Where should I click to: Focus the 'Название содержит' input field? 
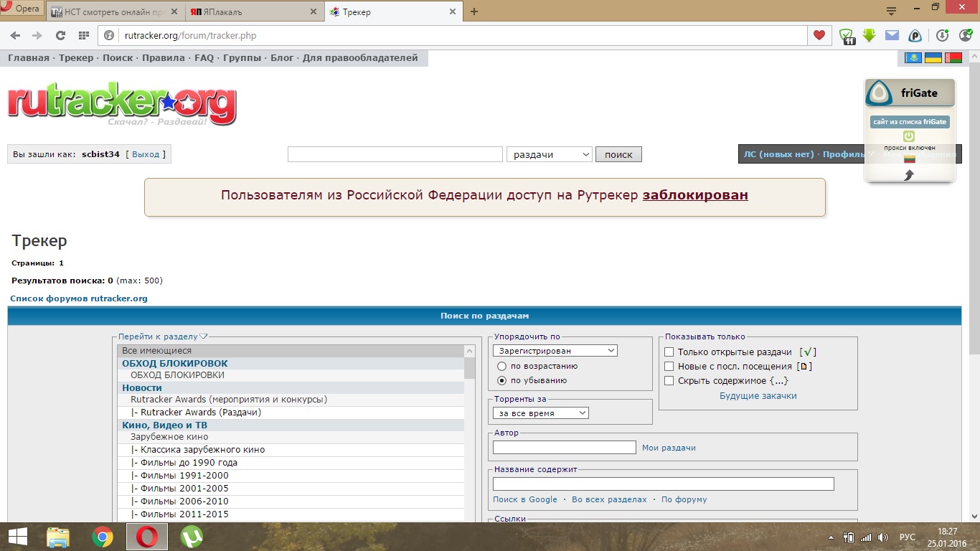click(664, 484)
